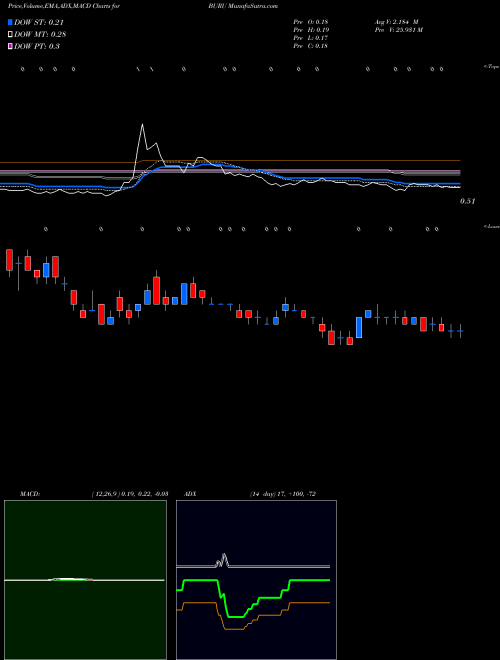This screenshot has height=660, width=500.
Task: Click the 'Pre C: 0.18' value
Action: [311, 46]
